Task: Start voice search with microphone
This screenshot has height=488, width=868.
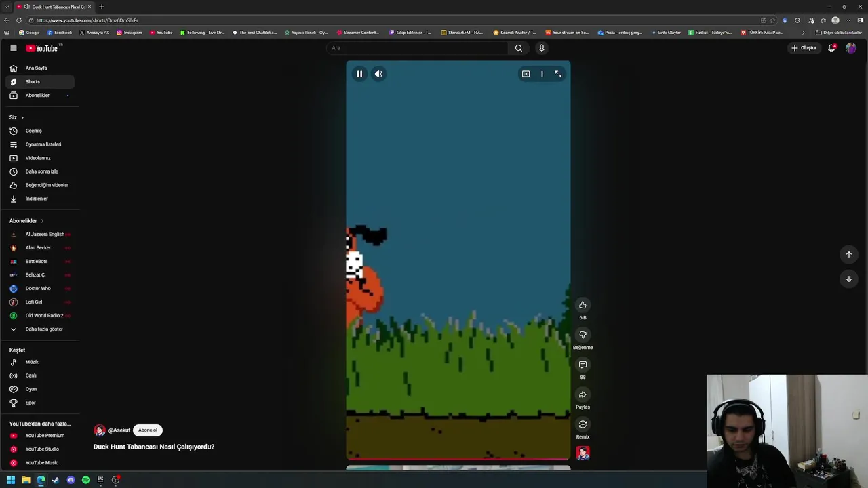Action: (541, 48)
